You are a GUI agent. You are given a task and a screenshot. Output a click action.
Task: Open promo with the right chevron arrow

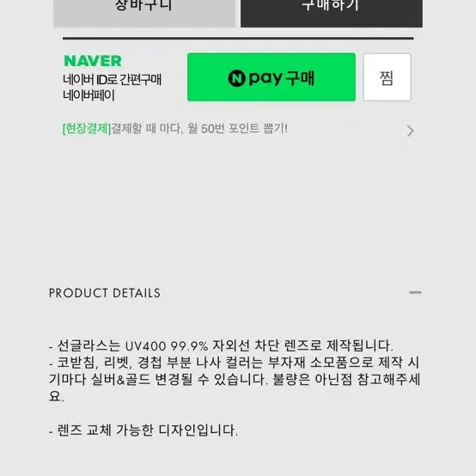(410, 131)
